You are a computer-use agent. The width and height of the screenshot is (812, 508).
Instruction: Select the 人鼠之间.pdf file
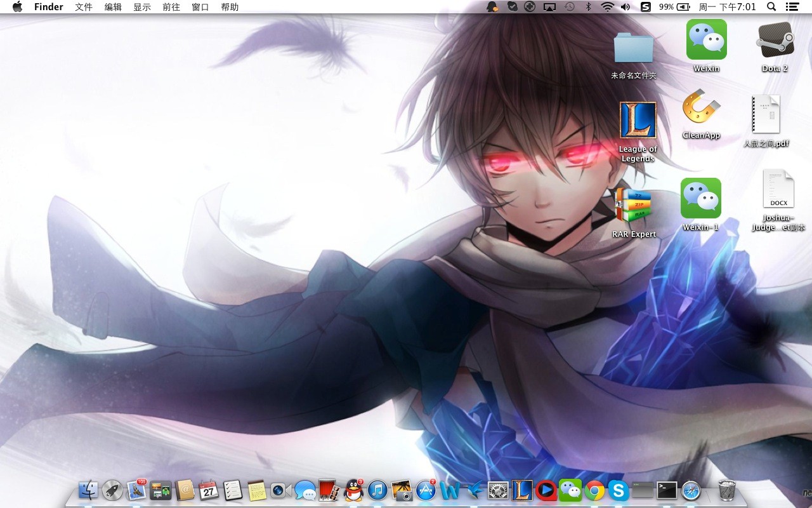[766, 114]
